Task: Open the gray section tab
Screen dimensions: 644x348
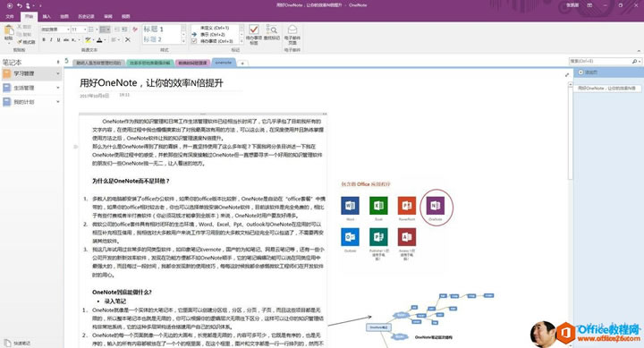Action: pyautogui.click(x=99, y=63)
